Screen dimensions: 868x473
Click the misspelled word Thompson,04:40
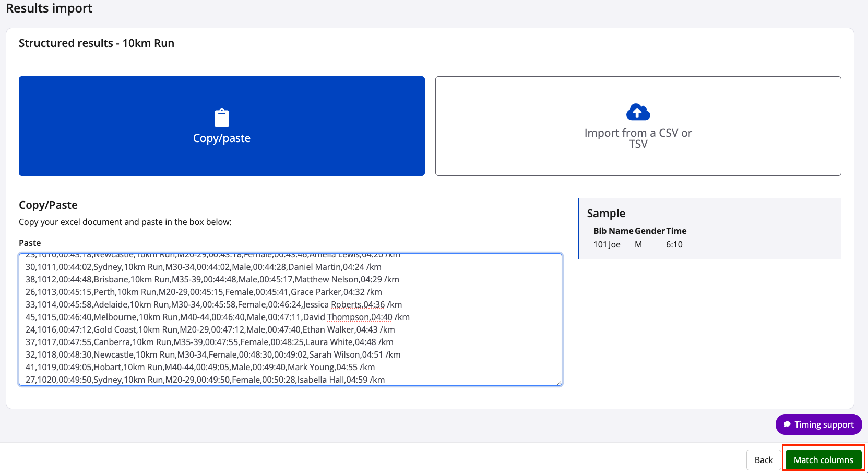[360, 317]
